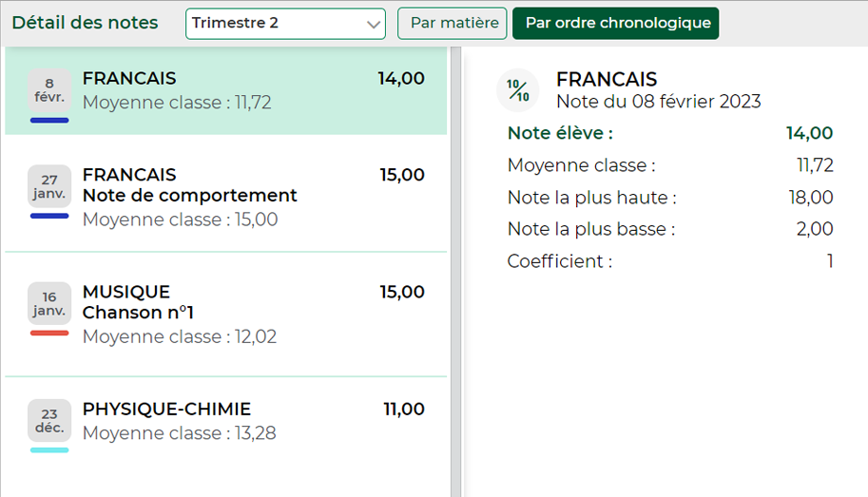
Task: Select the MUSIQUE Chanson n°1 entry
Action: pyautogui.click(x=226, y=314)
